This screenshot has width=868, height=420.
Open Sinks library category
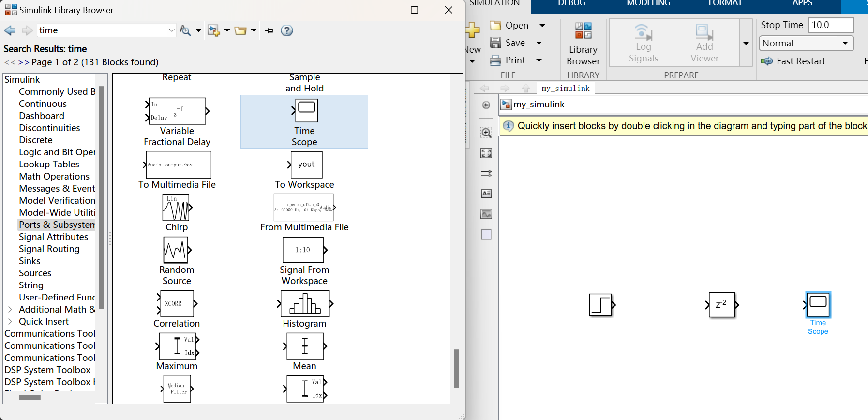[30, 261]
